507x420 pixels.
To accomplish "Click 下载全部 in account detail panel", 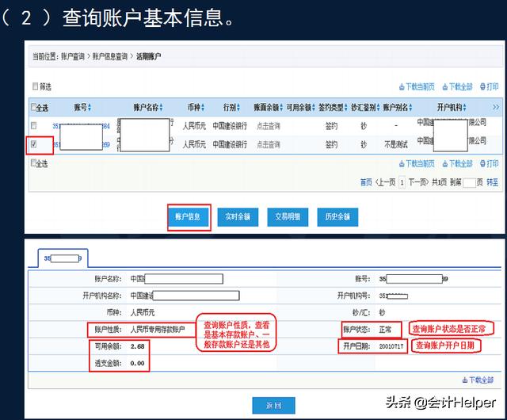I will tap(478, 380).
